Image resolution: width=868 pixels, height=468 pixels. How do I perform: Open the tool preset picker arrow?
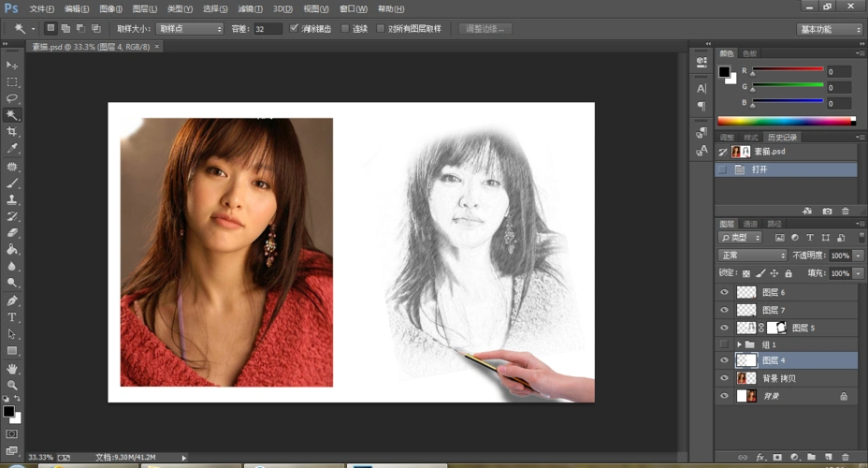(34, 29)
